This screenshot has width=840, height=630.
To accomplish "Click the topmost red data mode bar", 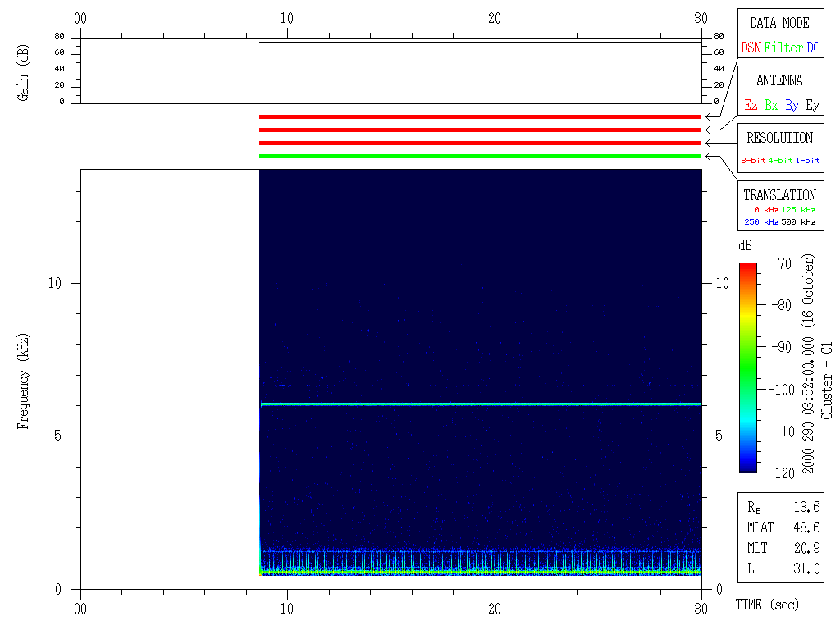I will point(480,116).
